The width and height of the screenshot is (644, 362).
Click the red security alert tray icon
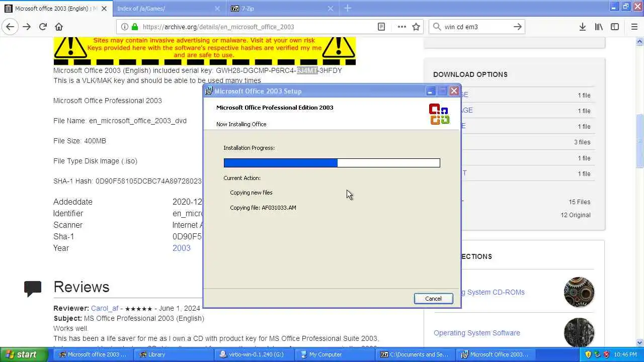click(x=606, y=354)
